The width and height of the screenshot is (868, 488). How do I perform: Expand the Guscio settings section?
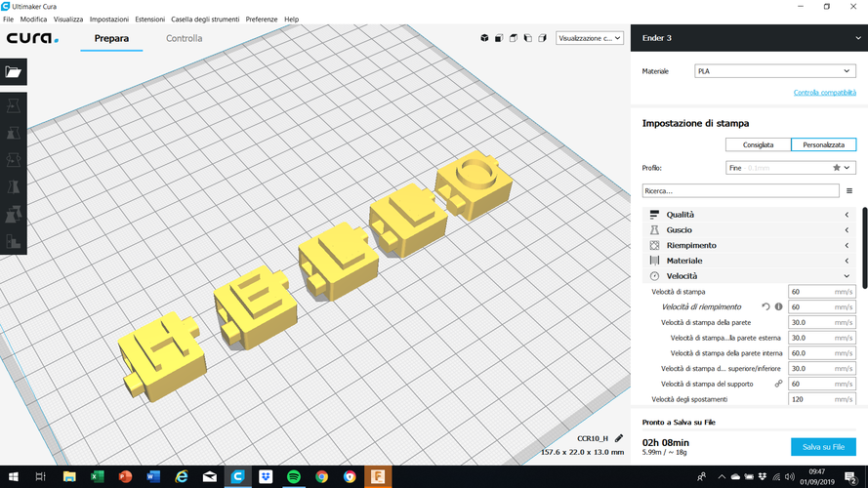click(x=750, y=229)
